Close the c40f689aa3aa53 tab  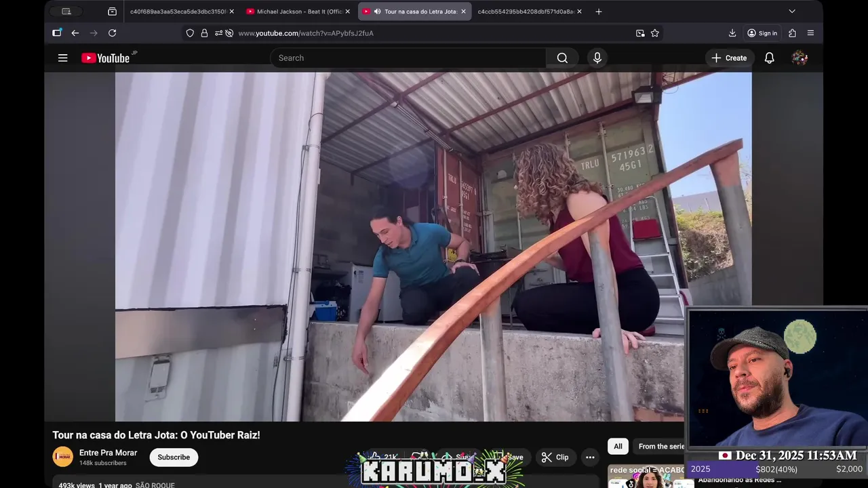pyautogui.click(x=231, y=12)
